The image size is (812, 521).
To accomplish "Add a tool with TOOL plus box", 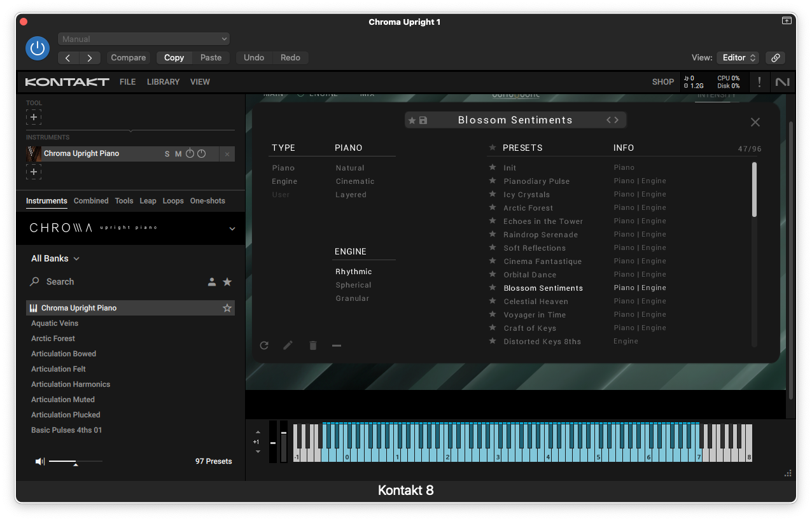I will [x=34, y=117].
